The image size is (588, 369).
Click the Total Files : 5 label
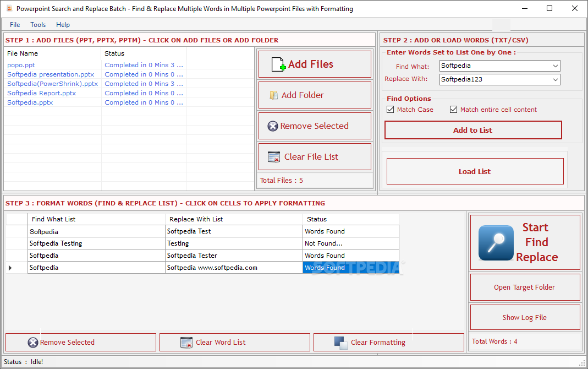coord(282,181)
